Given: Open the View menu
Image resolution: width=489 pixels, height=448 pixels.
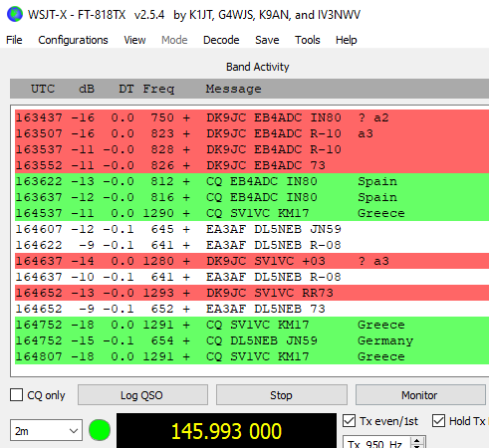Looking at the screenshot, I should [134, 40].
